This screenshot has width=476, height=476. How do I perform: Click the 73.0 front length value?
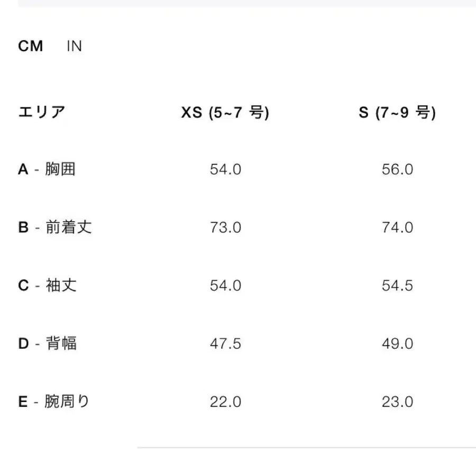226,228
